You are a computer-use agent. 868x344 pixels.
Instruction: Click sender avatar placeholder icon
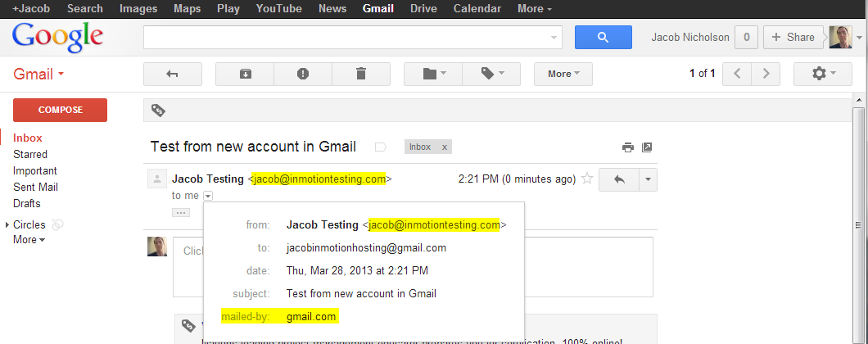(157, 179)
